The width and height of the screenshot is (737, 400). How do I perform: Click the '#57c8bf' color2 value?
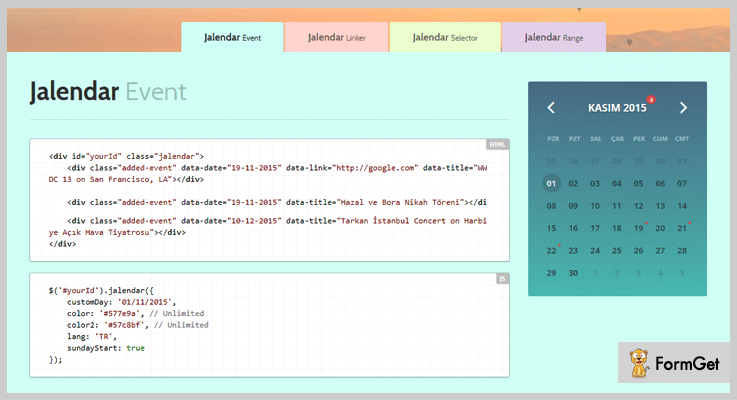(x=124, y=325)
